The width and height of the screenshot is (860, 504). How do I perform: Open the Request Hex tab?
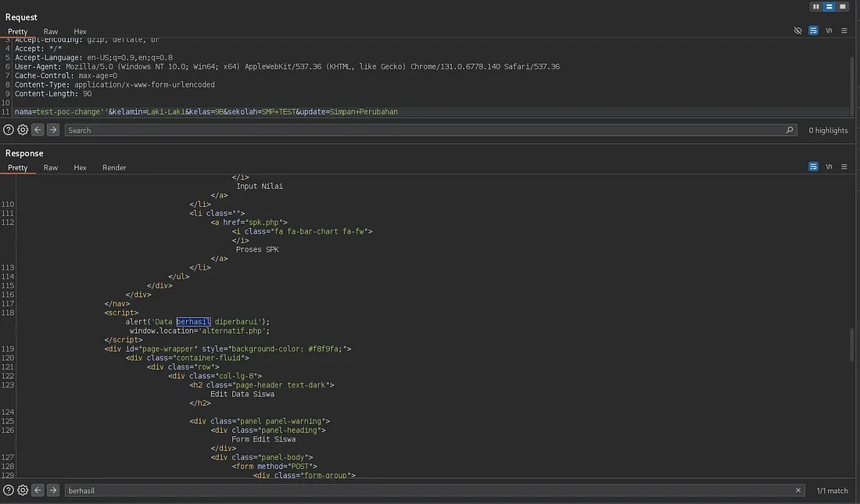[x=80, y=32]
